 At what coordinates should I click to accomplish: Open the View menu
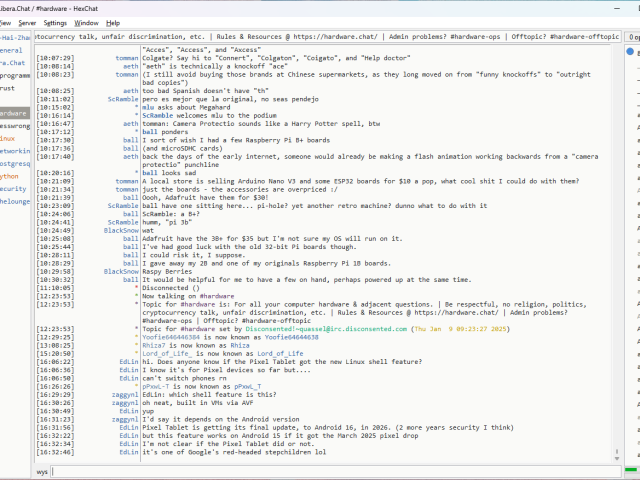5,22
